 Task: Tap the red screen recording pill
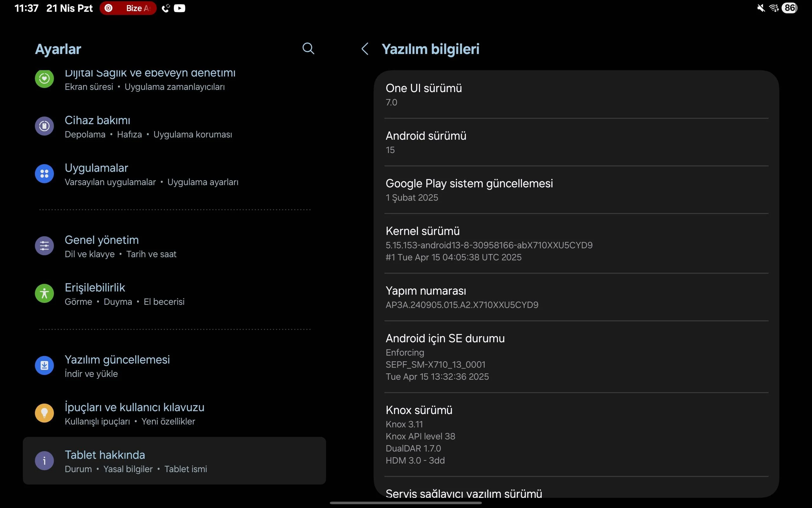pos(128,8)
